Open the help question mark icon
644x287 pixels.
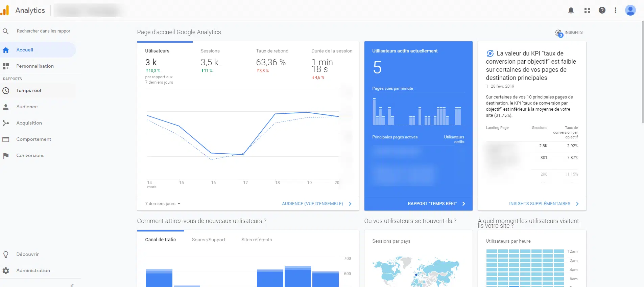pos(602,10)
